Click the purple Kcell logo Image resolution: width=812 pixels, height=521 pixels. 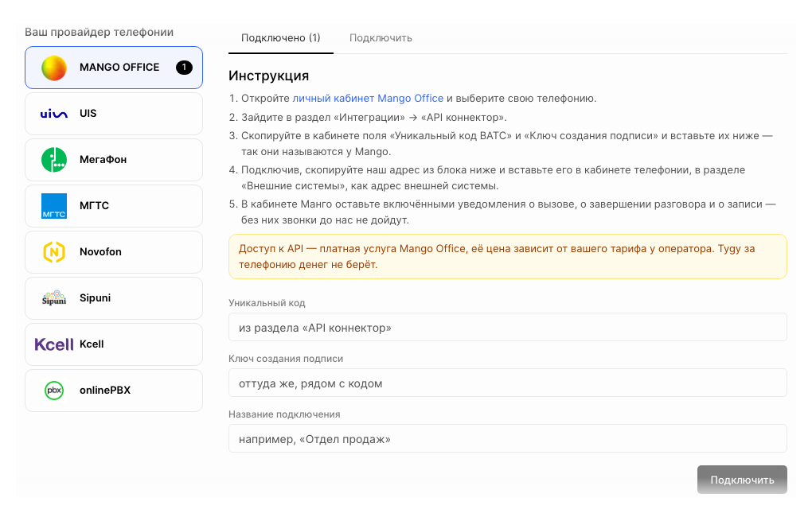pos(54,344)
